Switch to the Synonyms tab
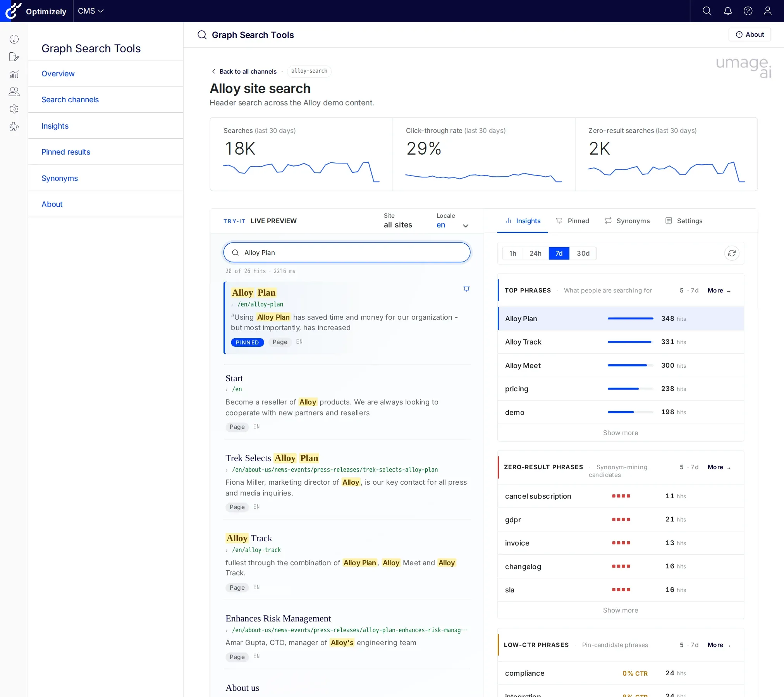 [627, 221]
